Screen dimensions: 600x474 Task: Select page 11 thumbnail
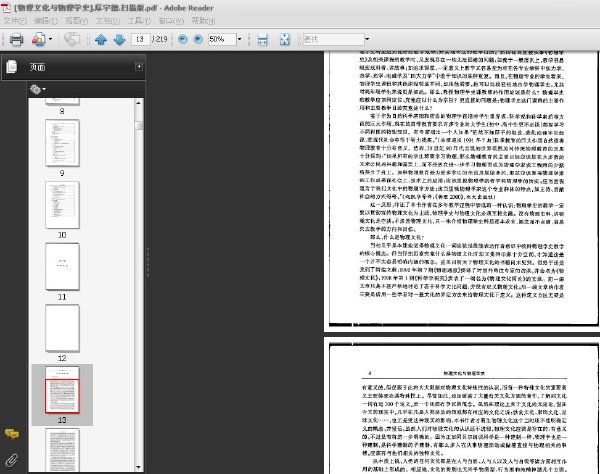pyautogui.click(x=62, y=267)
